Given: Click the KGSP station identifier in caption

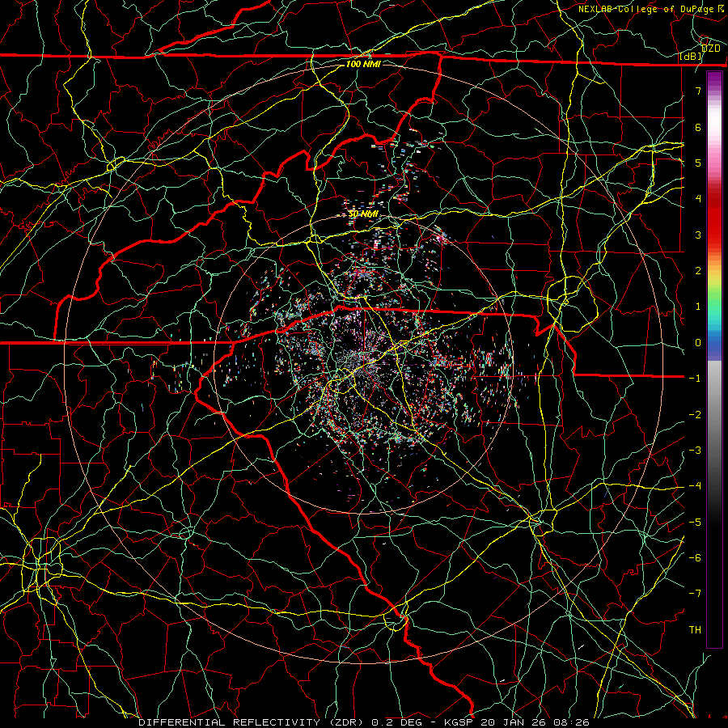Looking at the screenshot, I should [x=459, y=722].
